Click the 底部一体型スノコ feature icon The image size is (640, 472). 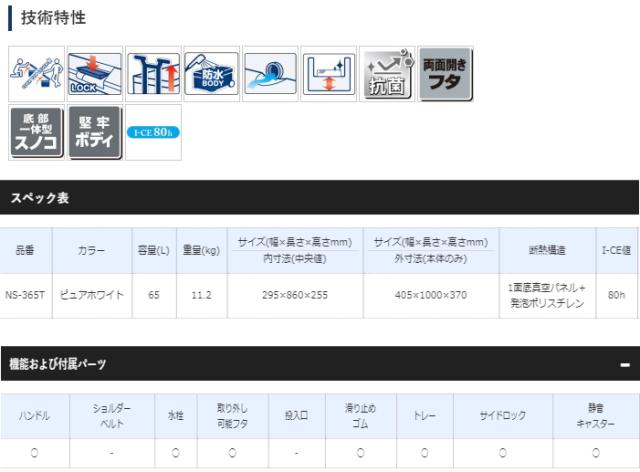36,132
